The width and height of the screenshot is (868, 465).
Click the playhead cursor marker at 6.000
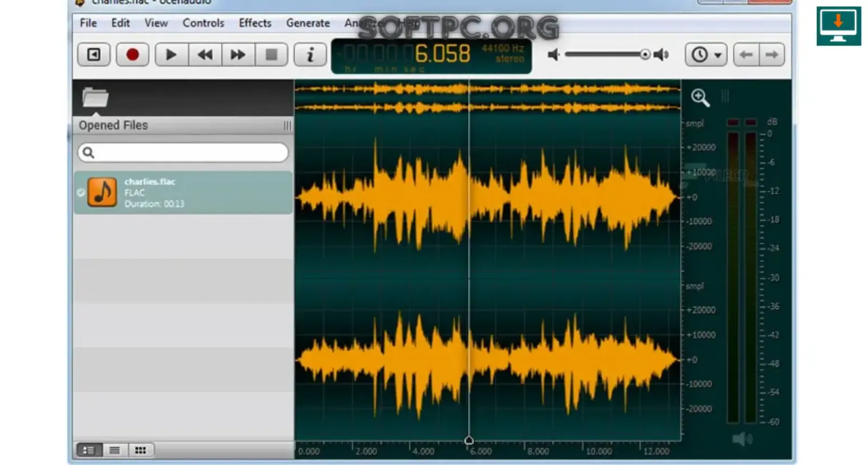[x=469, y=440]
